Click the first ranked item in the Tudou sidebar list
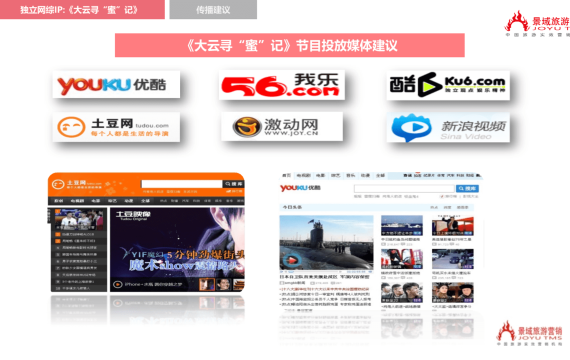 point(78,234)
